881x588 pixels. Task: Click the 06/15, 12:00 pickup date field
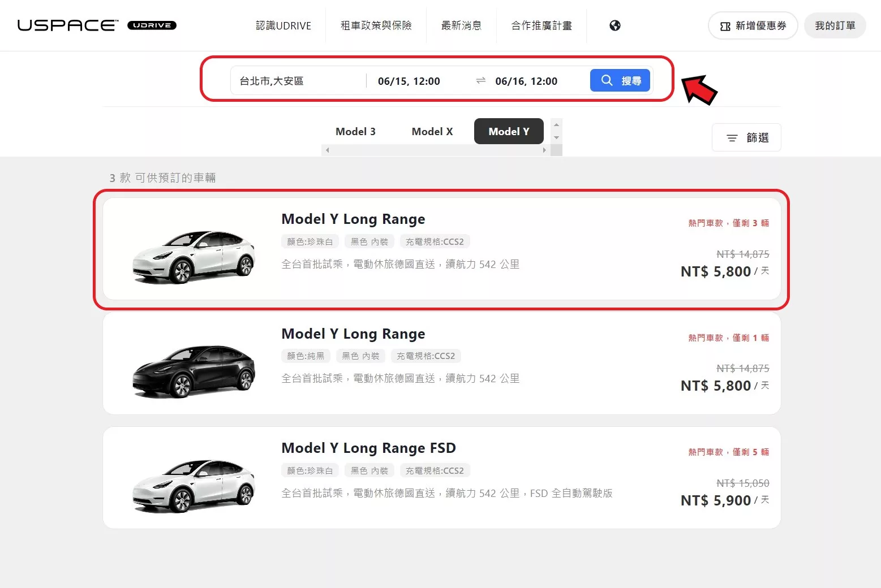click(x=409, y=80)
